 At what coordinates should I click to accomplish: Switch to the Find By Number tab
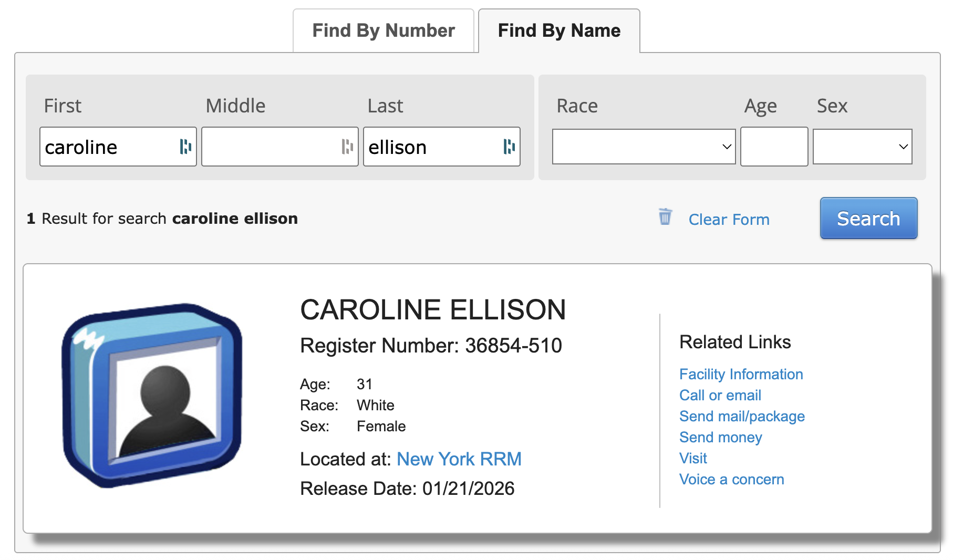coord(383,30)
